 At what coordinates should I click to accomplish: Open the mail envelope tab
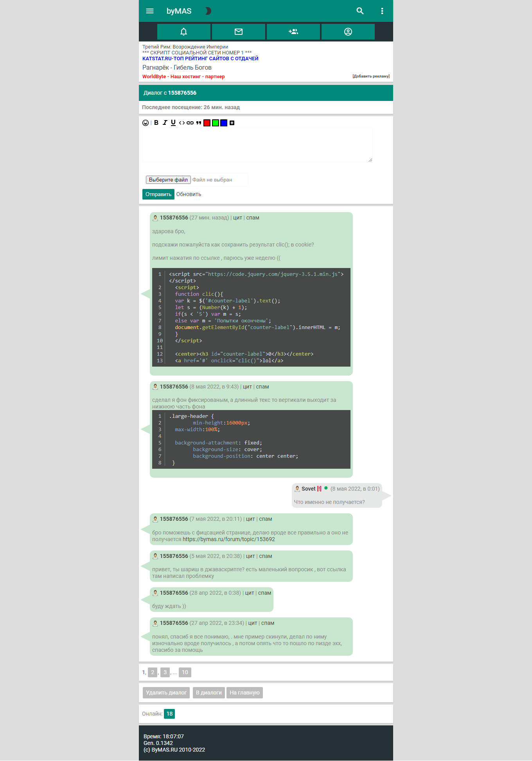click(x=239, y=32)
